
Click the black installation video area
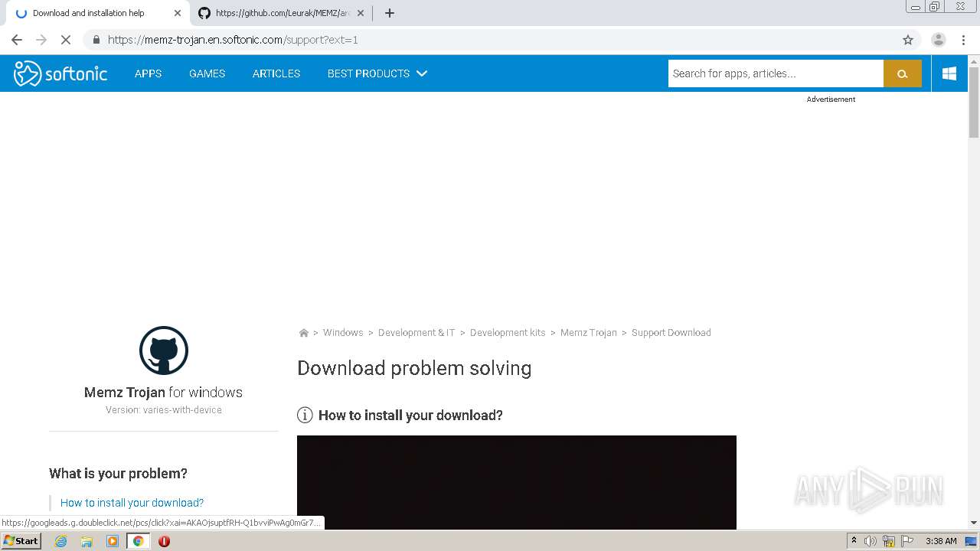tap(517, 482)
